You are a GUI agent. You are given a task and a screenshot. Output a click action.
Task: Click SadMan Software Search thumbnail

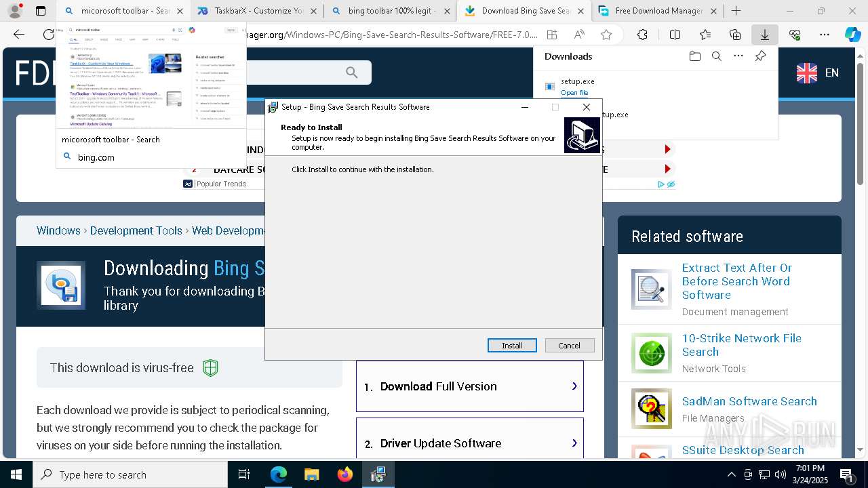tap(652, 409)
